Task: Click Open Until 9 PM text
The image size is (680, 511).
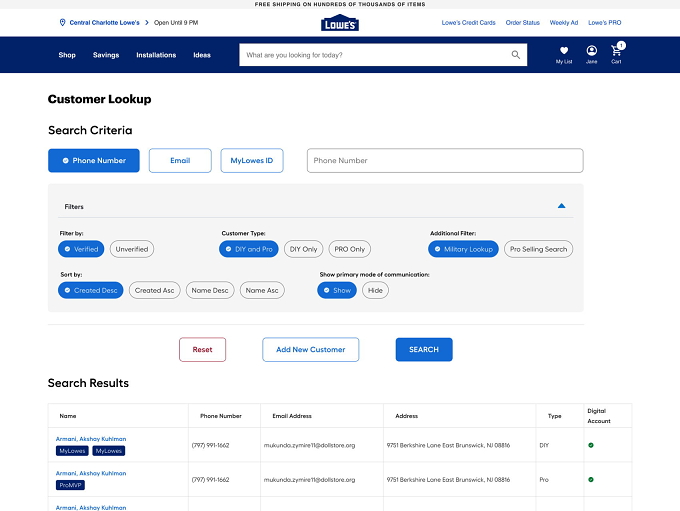Action: click(x=176, y=23)
